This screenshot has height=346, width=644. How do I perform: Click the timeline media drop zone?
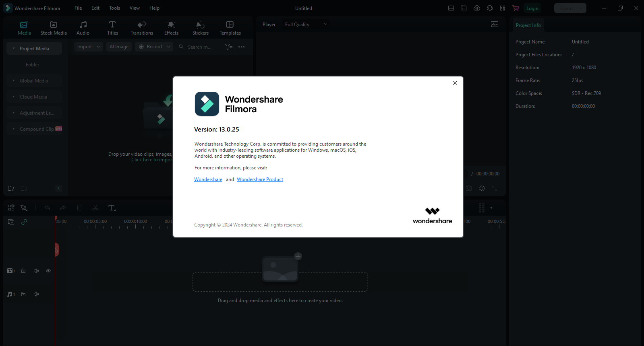click(280, 282)
